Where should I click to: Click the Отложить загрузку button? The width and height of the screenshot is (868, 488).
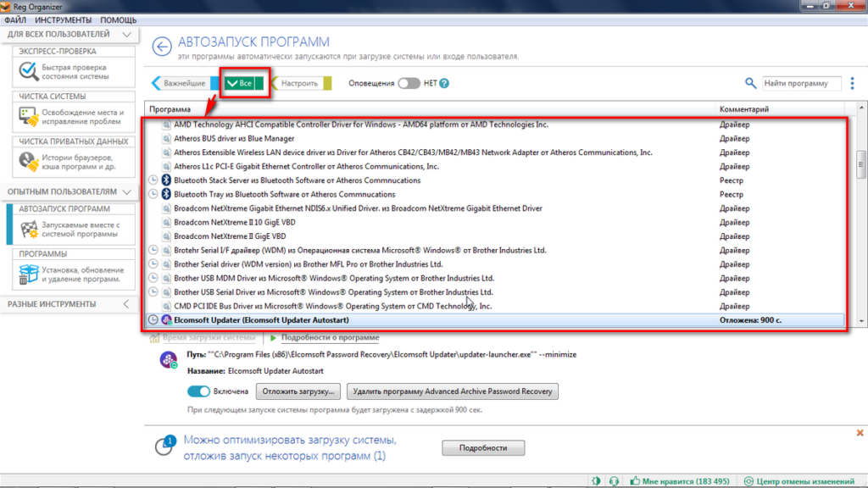(x=298, y=391)
